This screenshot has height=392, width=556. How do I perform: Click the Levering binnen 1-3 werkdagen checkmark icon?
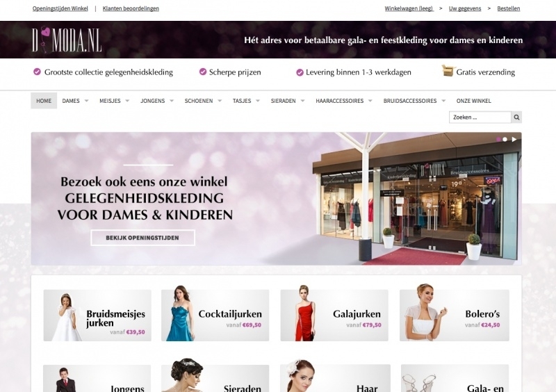tap(300, 72)
